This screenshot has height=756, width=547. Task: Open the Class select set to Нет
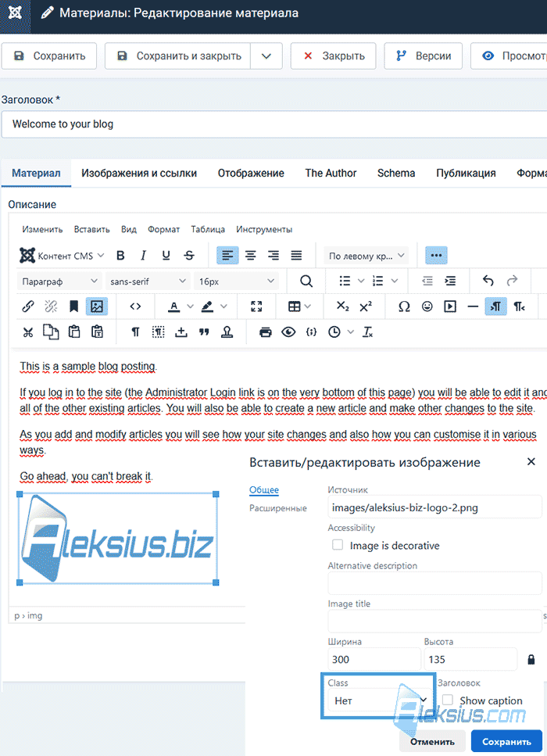point(379,700)
